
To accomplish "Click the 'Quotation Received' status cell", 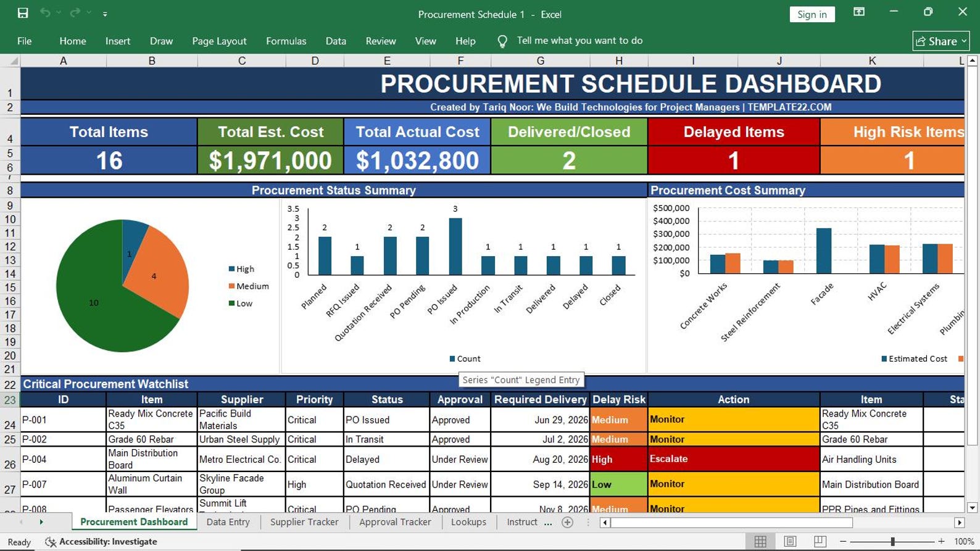I will coord(386,484).
